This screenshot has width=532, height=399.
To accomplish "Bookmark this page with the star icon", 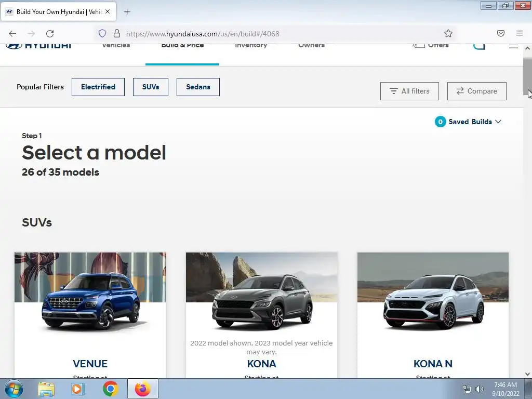I will (x=448, y=33).
